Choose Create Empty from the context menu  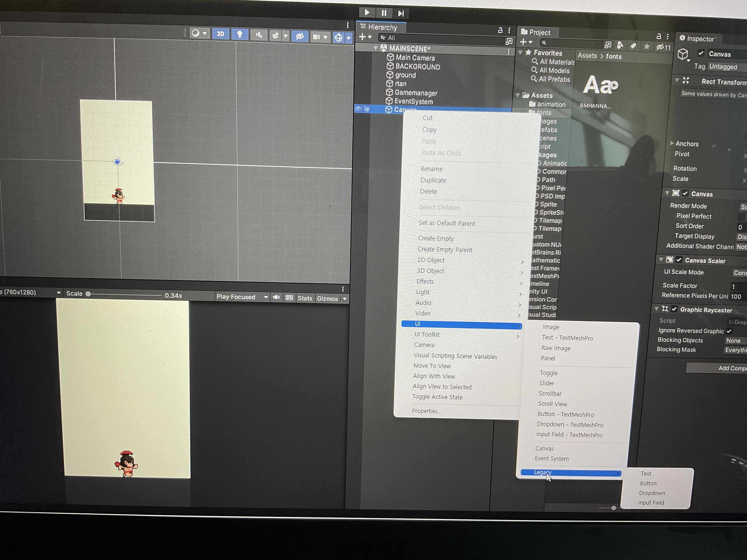point(436,238)
